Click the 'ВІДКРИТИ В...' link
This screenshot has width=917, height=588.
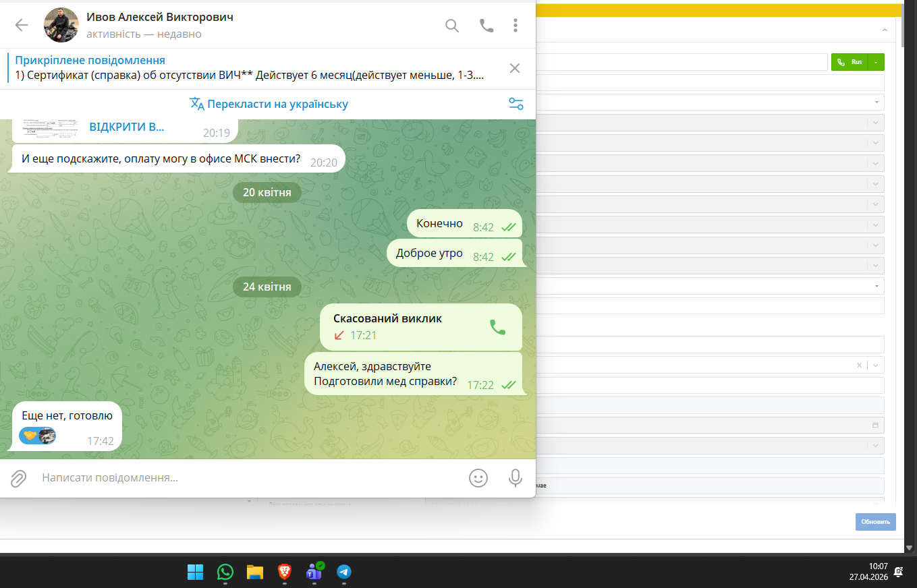click(x=127, y=127)
